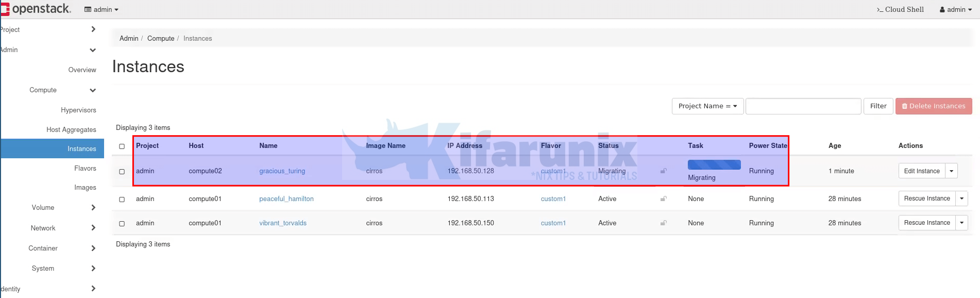
Task: Open the admin project selector dropdown
Action: click(x=102, y=9)
